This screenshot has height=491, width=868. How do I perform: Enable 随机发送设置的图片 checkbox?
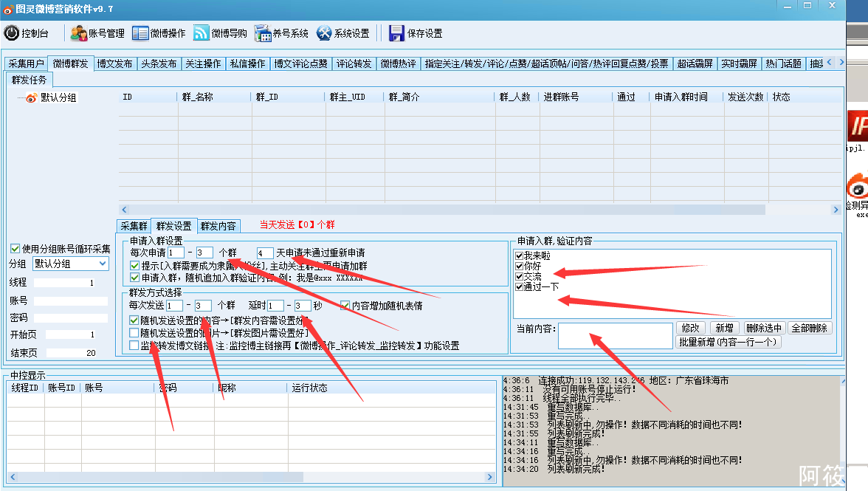pyautogui.click(x=134, y=333)
